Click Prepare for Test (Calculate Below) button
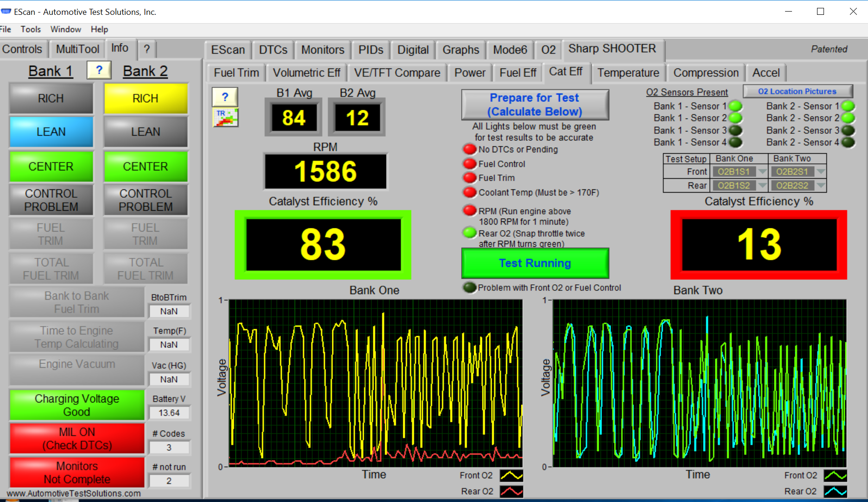The image size is (868, 502). coord(535,105)
